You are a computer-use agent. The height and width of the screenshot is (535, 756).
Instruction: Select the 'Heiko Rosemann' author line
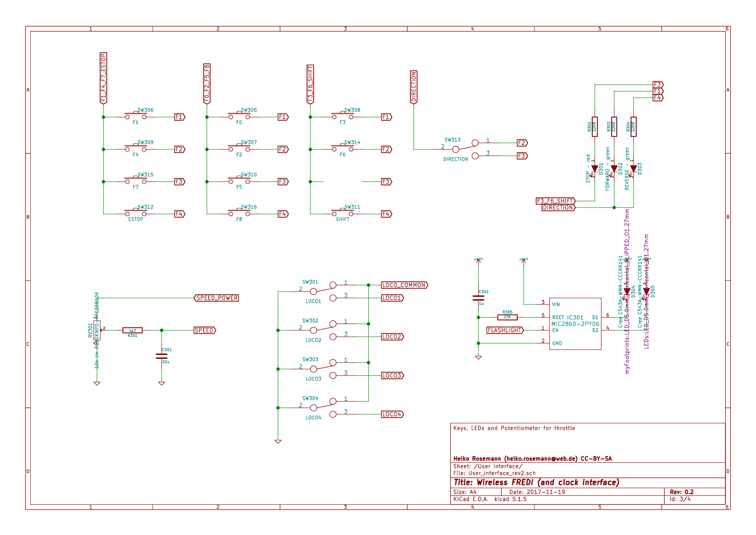(533, 458)
